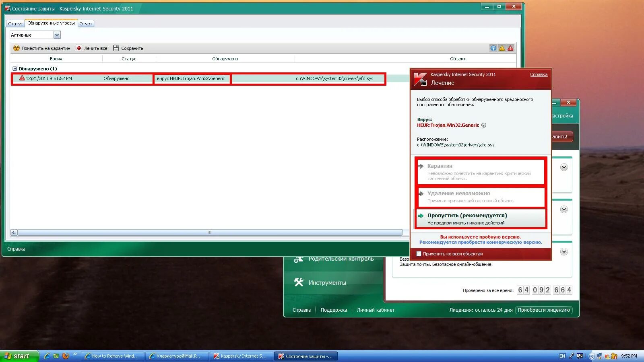Click Поместить на карантин toolbar button
Image resolution: width=644 pixels, height=362 pixels.
(x=41, y=48)
